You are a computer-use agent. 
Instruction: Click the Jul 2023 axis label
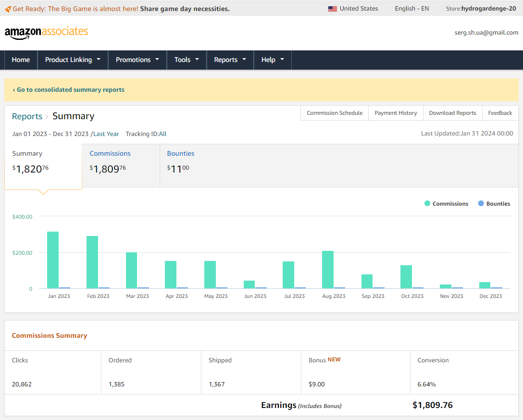(x=294, y=296)
